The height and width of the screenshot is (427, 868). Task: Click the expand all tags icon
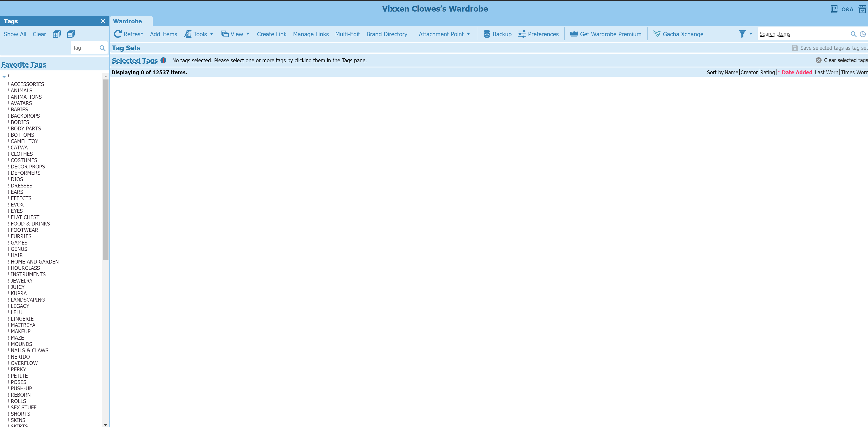(57, 34)
